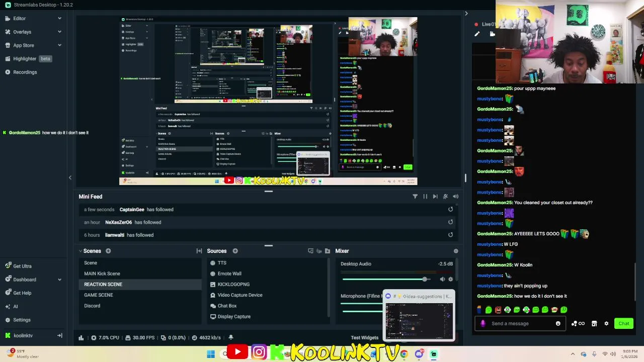Select REACTION SCENE
The image size is (644, 362).
[140, 285]
